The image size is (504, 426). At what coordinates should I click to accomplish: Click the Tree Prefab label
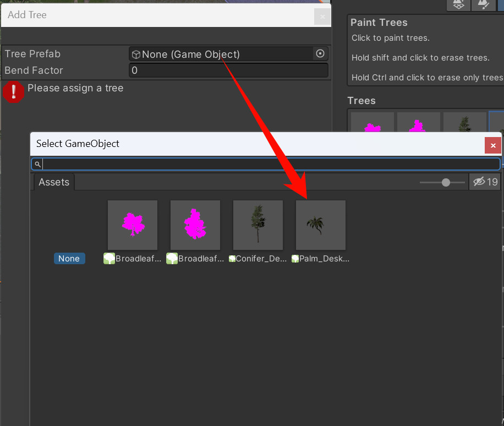click(x=32, y=54)
